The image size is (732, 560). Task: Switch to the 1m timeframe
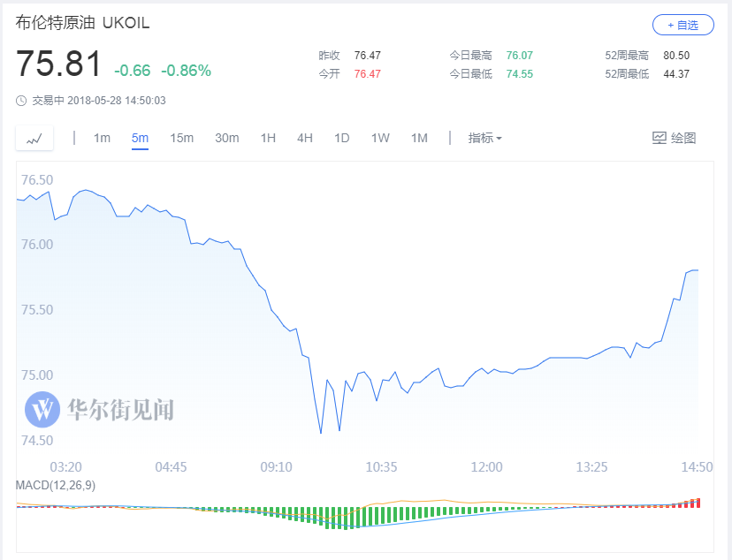102,138
